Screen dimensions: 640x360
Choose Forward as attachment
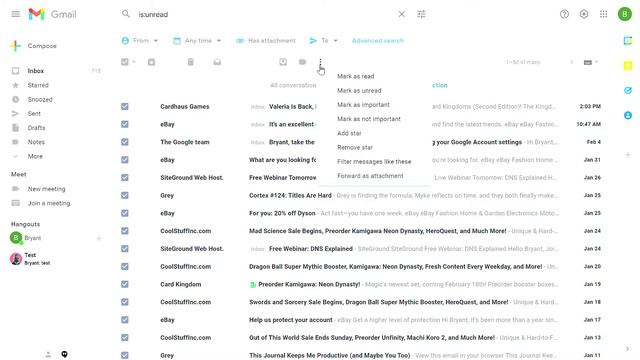pyautogui.click(x=370, y=176)
